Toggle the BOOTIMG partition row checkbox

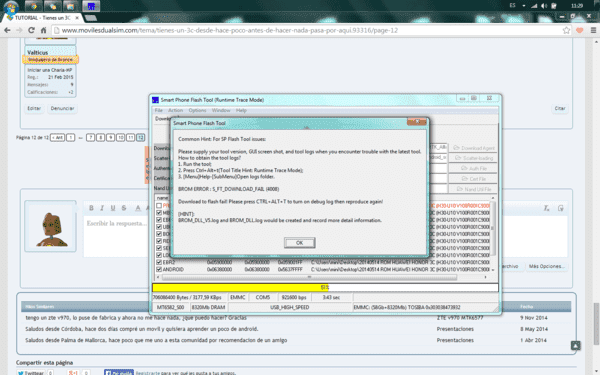click(x=159, y=234)
